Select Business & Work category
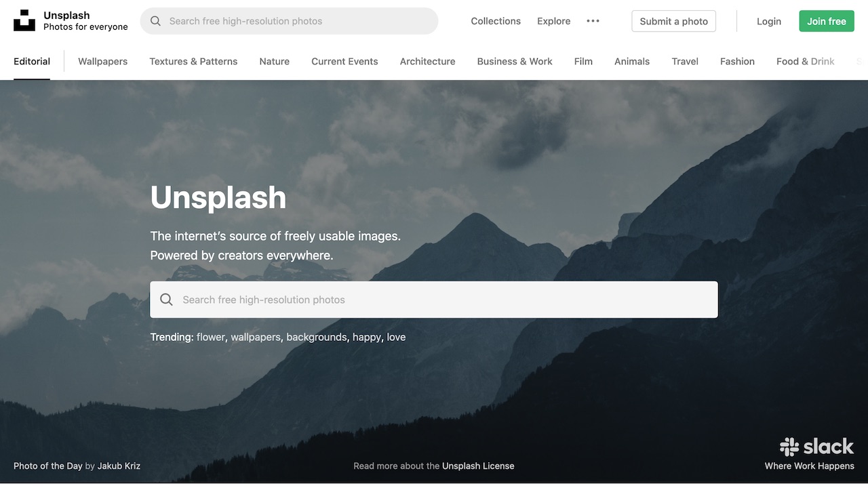The height and width of the screenshot is (488, 868). pyautogui.click(x=515, y=61)
